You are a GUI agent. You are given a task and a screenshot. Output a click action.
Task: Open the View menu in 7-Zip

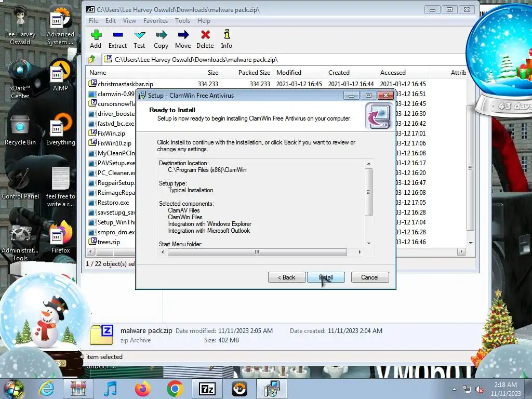129,21
